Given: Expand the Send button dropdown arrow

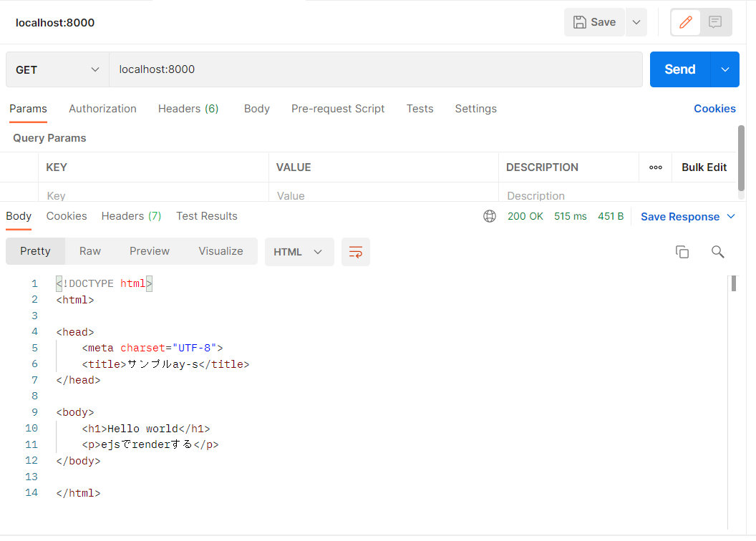Looking at the screenshot, I should (x=725, y=69).
